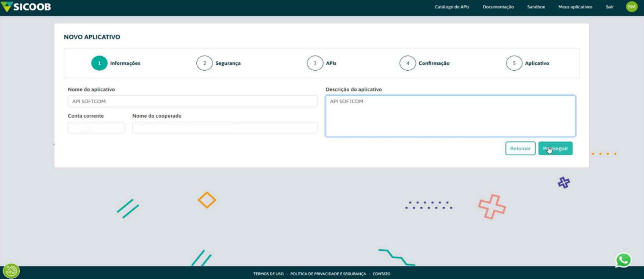Click the Descrição do aplicativo textarea

point(450,116)
